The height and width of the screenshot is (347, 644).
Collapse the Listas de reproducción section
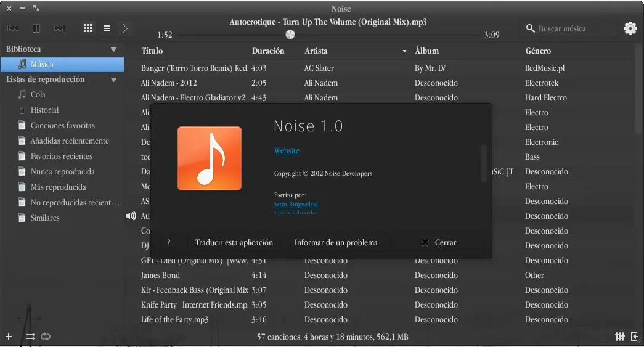click(x=114, y=80)
